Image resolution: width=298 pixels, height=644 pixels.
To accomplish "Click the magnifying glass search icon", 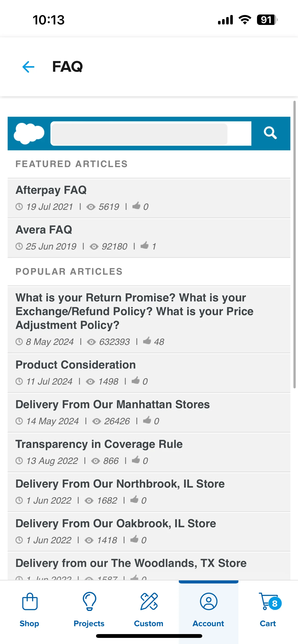I will click(270, 133).
